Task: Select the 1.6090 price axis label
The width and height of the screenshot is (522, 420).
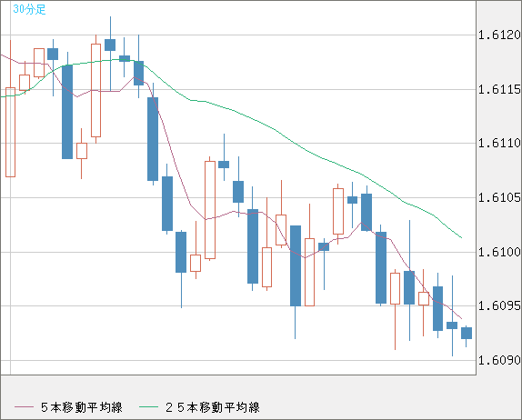Action: (499, 360)
